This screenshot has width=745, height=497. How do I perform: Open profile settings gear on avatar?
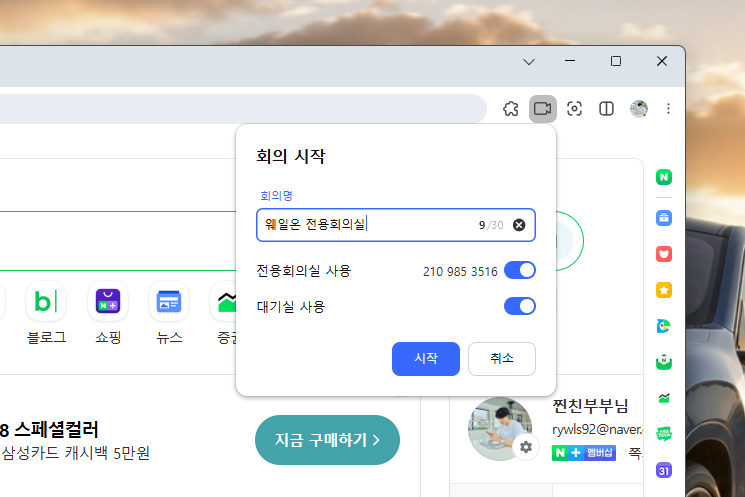[525, 447]
